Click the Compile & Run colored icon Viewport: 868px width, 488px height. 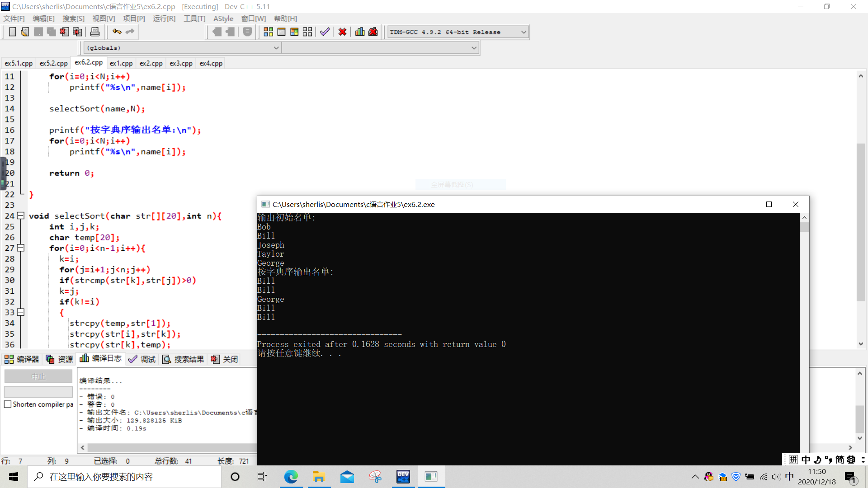tap(294, 32)
